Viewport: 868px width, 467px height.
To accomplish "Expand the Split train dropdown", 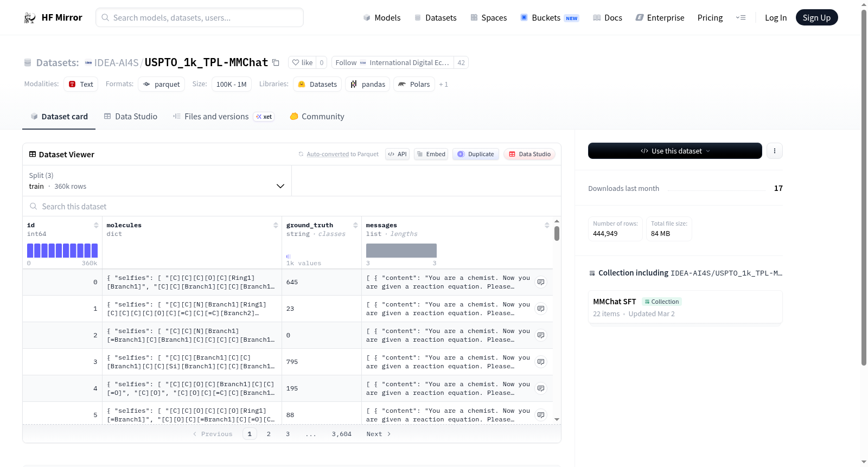I will click(x=157, y=181).
